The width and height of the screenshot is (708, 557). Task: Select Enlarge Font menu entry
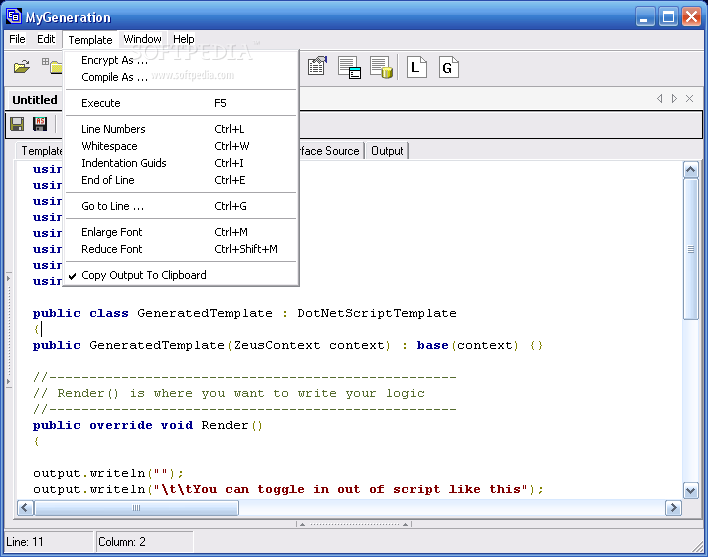pyautogui.click(x=181, y=232)
